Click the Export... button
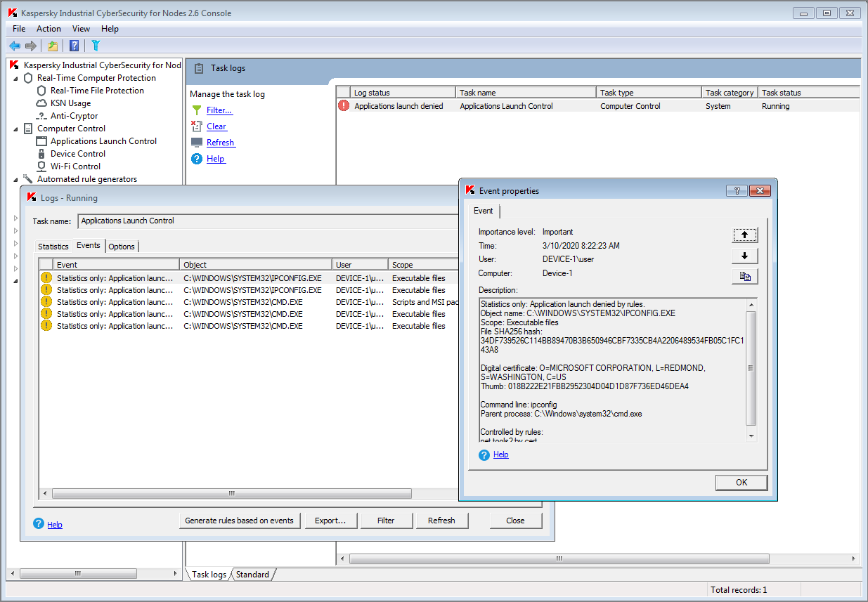 pyautogui.click(x=330, y=521)
